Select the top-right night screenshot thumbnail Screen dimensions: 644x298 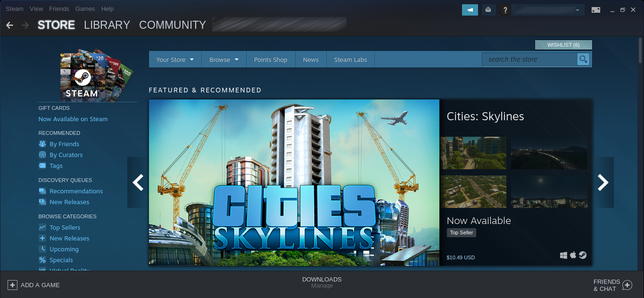click(x=549, y=153)
